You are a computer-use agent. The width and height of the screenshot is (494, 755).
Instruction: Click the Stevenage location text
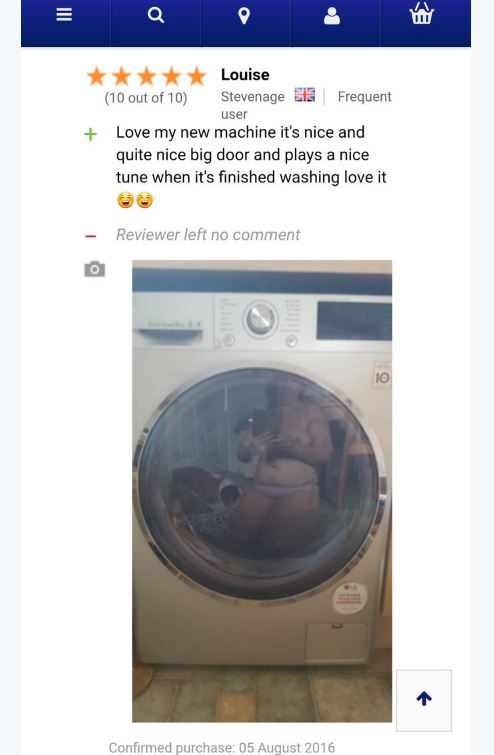click(x=253, y=97)
